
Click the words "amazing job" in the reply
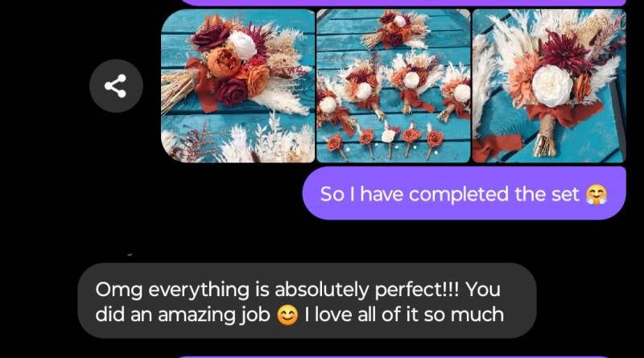click(x=214, y=315)
